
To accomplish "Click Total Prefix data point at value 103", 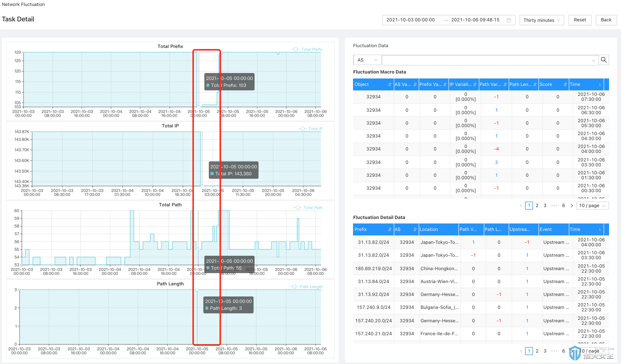I will pyautogui.click(x=198, y=107).
